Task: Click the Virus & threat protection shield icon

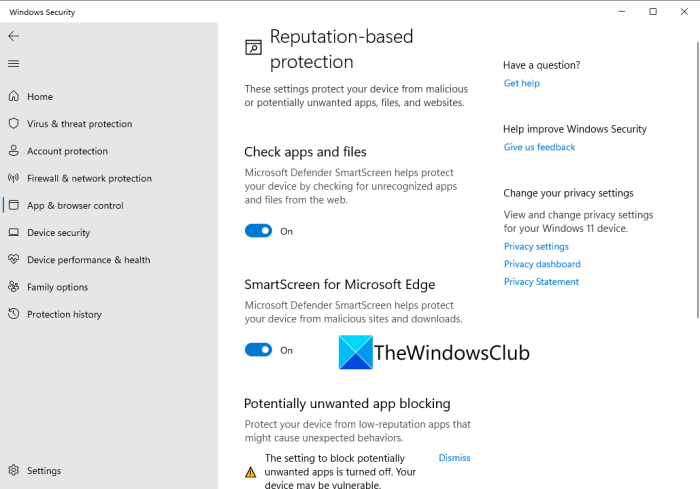Action: click(14, 124)
